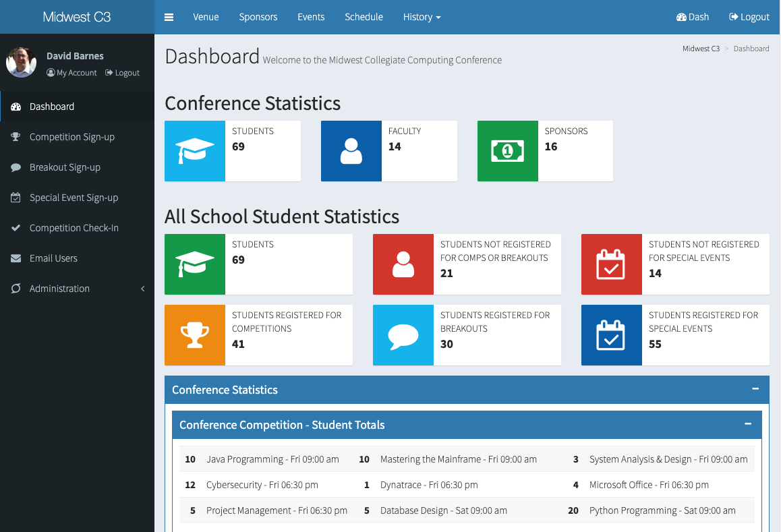Click the light blue graduation cap icon
The image size is (781, 532).
pyautogui.click(x=195, y=151)
